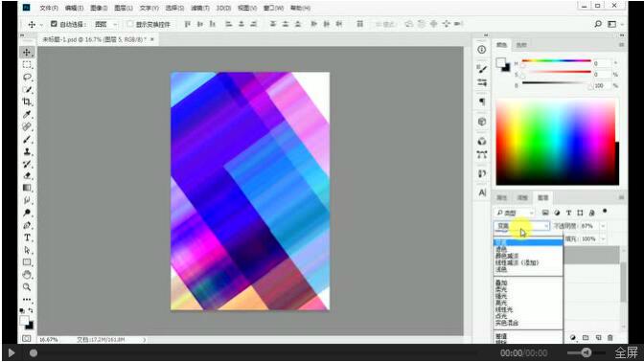The height and width of the screenshot is (362, 644).
Task: Open the 文件(F) menu
Action: click(49, 8)
